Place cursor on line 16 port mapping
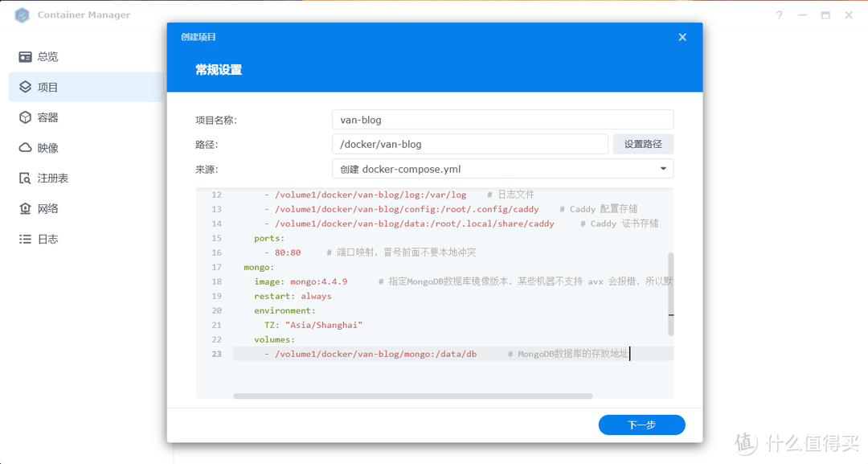 [288, 253]
